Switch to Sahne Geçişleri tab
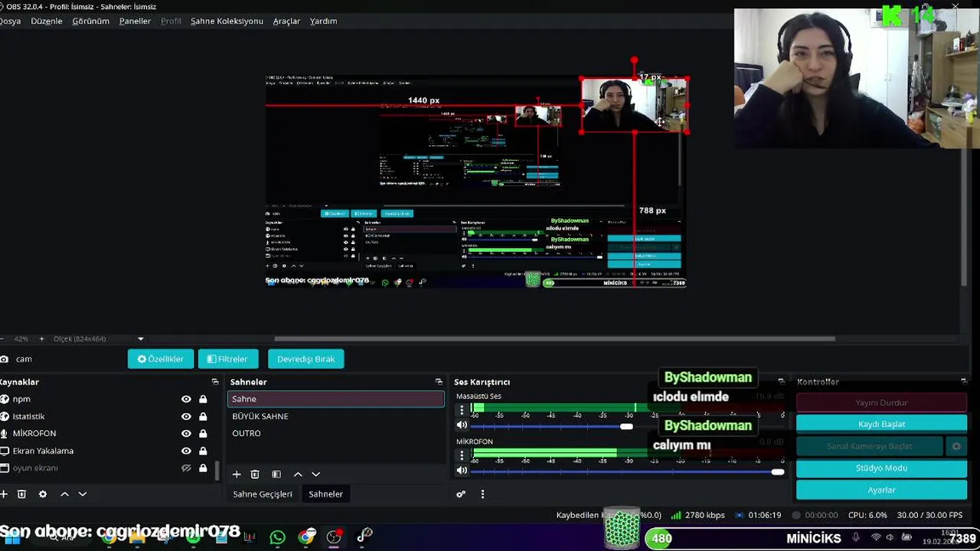The height and width of the screenshot is (551, 980). coord(263,494)
